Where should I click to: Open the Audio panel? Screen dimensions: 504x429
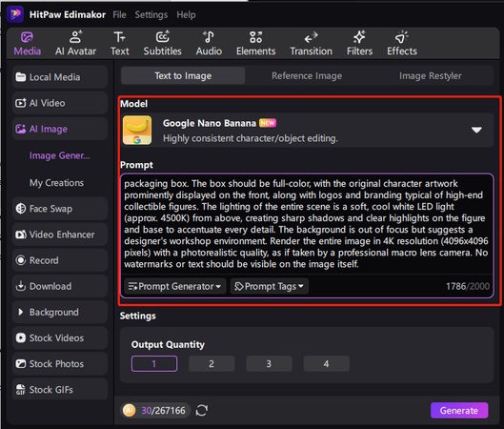[x=209, y=44]
